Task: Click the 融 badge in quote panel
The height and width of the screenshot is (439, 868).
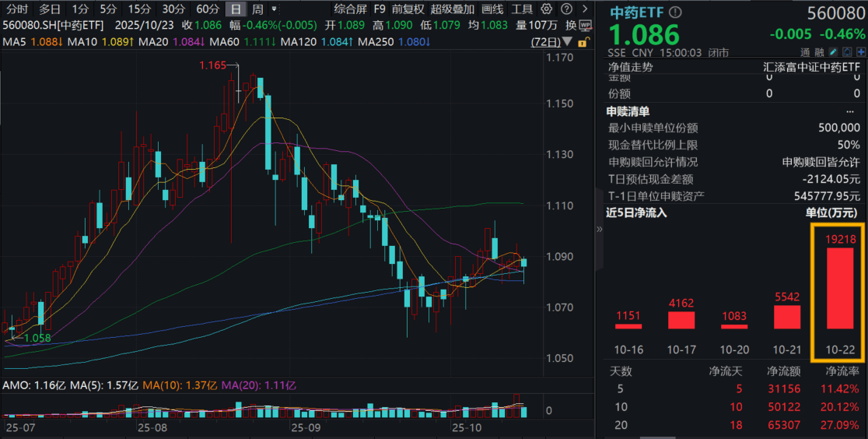Action: [x=819, y=53]
